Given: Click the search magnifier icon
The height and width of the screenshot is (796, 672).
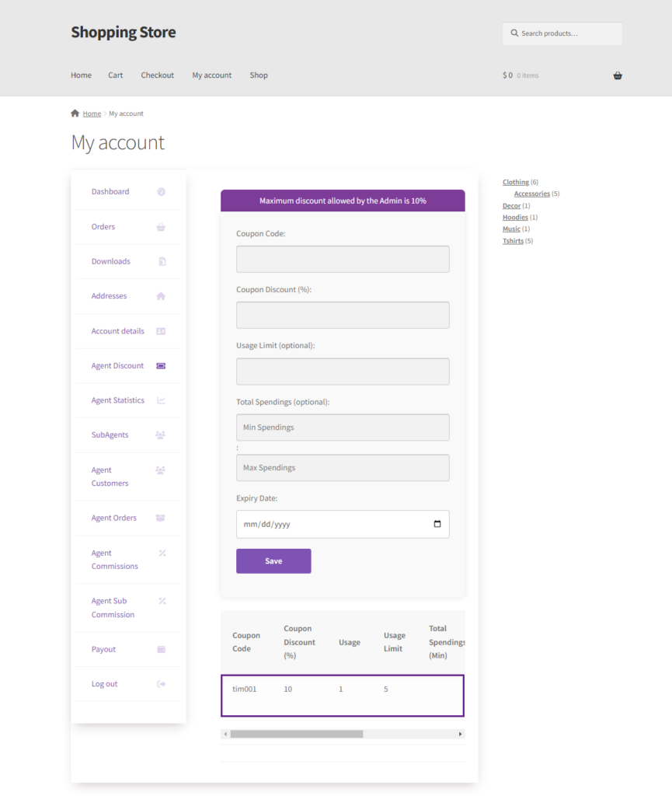Looking at the screenshot, I should 514,33.
